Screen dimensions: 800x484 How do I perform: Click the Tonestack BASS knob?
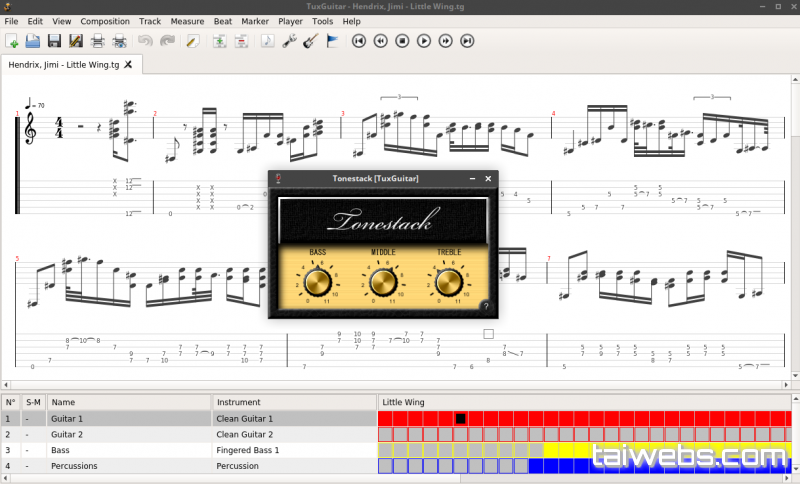[x=318, y=283]
